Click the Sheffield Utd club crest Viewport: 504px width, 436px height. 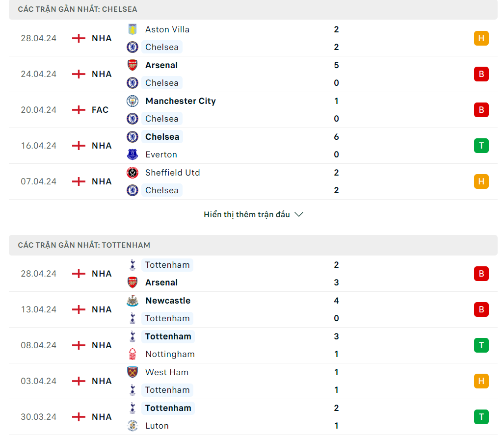pos(133,173)
